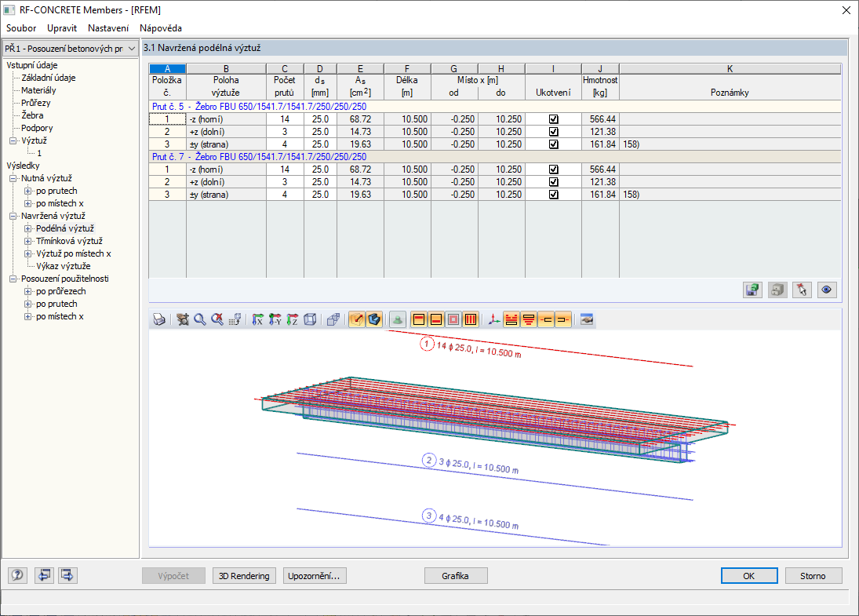Viewport: 859px width, 616px height.
Task: Open the Nastavení menu
Action: (108, 28)
